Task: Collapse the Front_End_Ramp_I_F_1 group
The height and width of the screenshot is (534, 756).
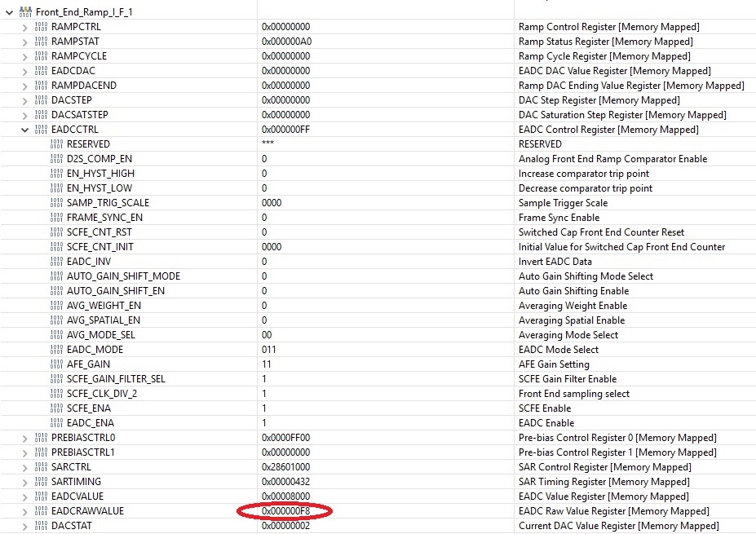Action: 9,12
